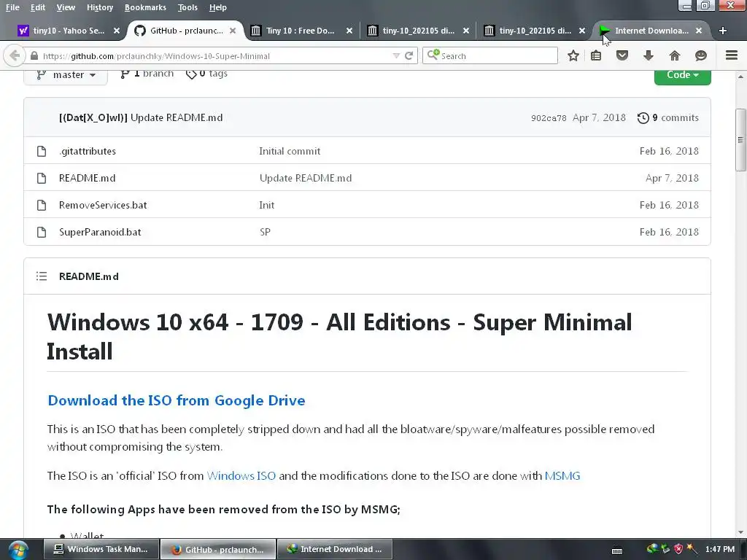This screenshot has width=747, height=560.
Task: Click the vertical scrollbar thumb
Action: (x=740, y=140)
